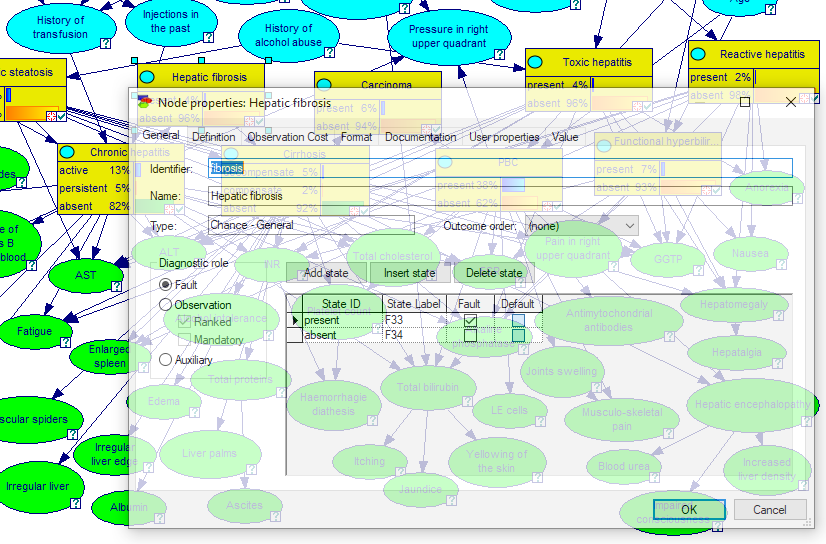This screenshot has height=544, width=826.
Task: Maximize the Node properties dialog
Action: point(745,102)
